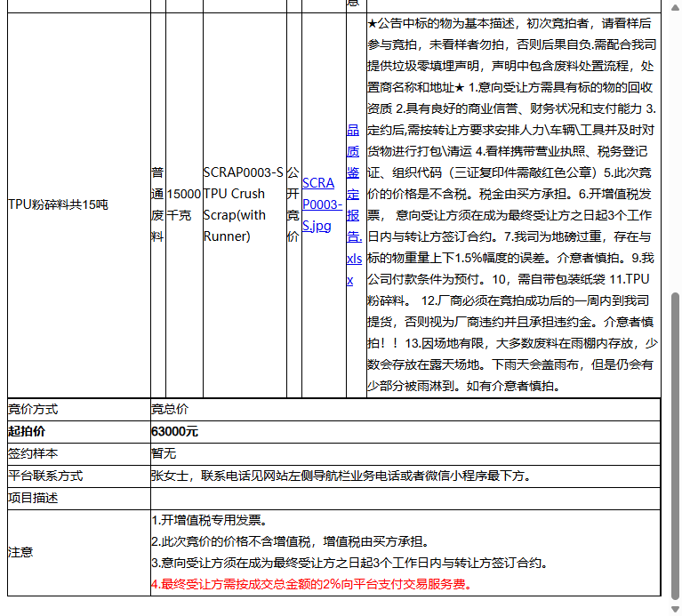The height and width of the screenshot is (616, 682).
Task: Click note 2 about 增值税由买方承担
Action: coord(291,541)
